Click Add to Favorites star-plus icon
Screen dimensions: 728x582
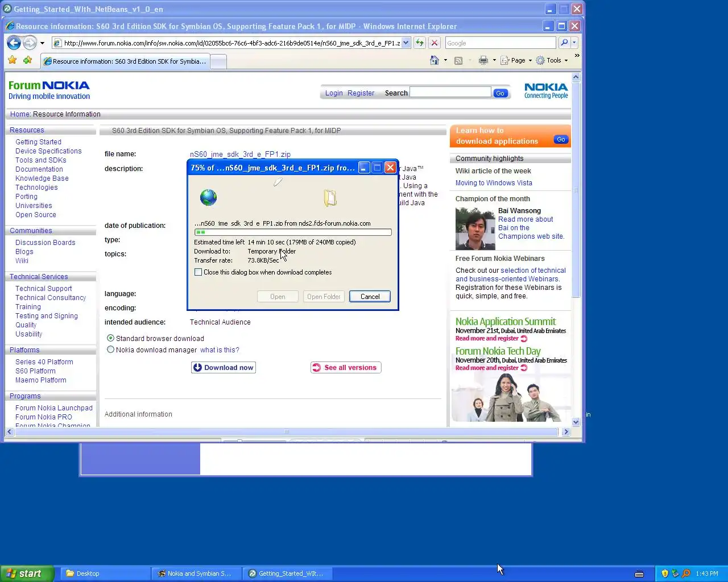click(27, 60)
